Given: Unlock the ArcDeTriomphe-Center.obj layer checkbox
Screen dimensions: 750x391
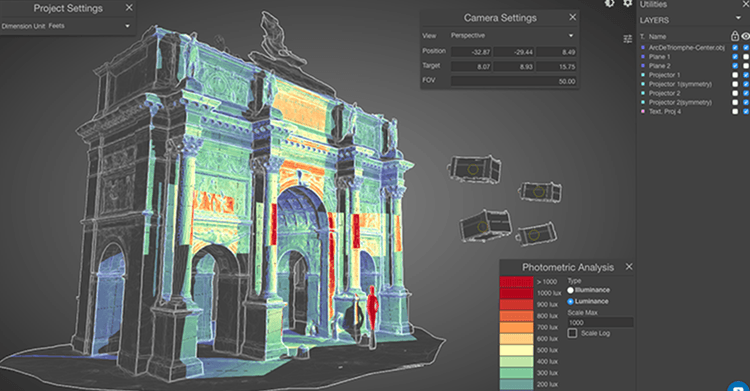Looking at the screenshot, I should 735,47.
